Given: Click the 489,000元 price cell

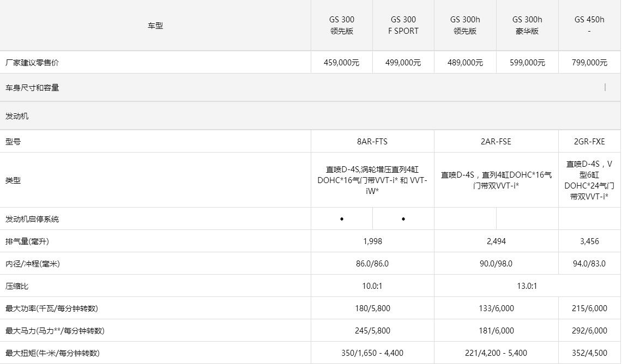Looking at the screenshot, I should point(465,63).
